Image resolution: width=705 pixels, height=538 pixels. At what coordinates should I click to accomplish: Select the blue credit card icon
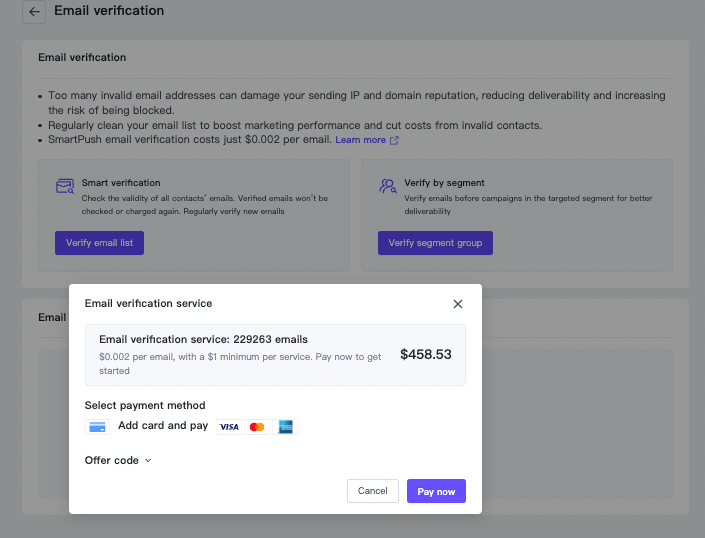tap(97, 427)
